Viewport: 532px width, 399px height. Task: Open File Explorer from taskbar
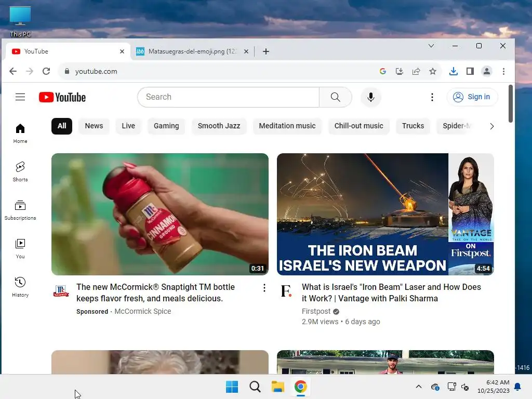pos(277,387)
